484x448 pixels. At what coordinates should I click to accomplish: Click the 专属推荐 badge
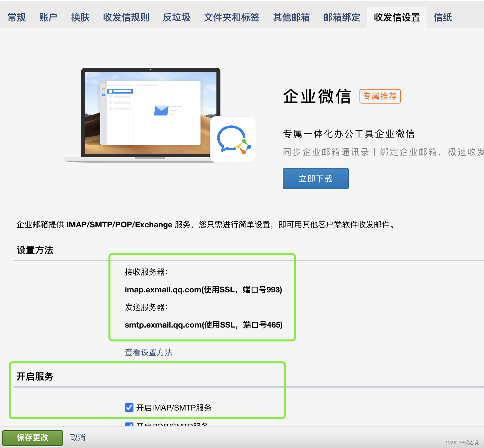click(380, 96)
